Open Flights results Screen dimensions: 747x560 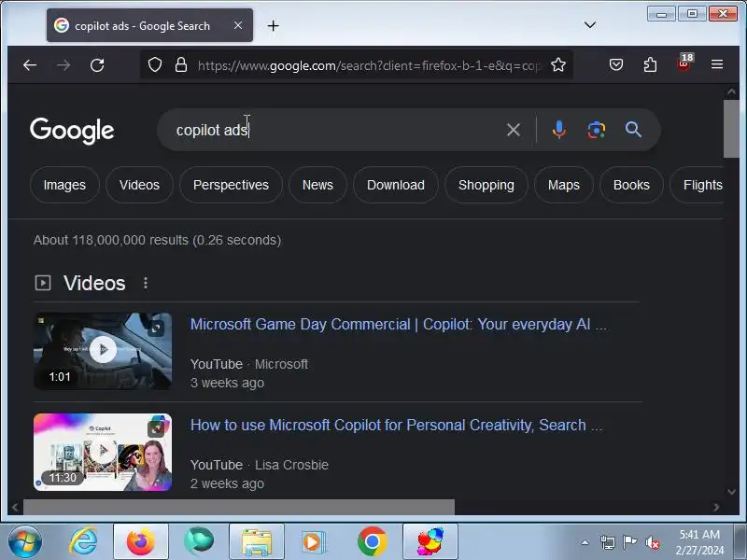tap(699, 185)
